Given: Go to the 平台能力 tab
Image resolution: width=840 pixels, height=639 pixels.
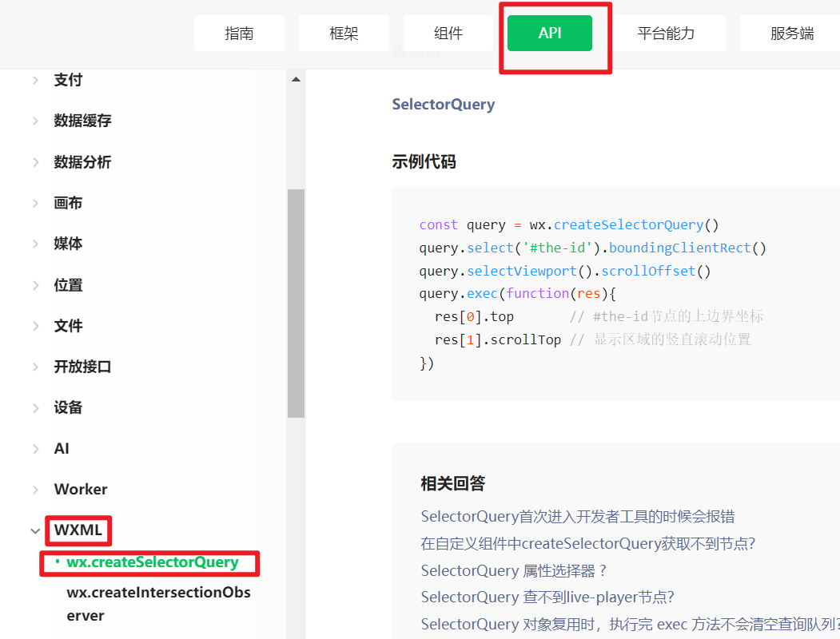Looking at the screenshot, I should point(666,34).
